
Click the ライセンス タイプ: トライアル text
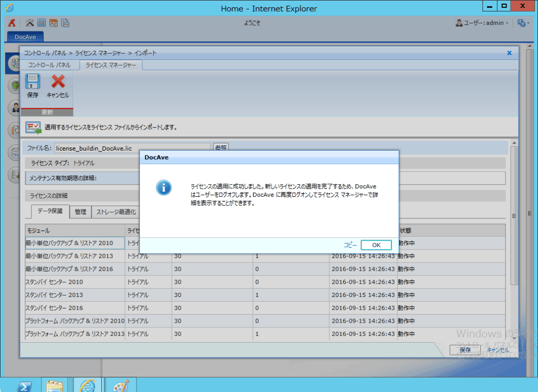[x=63, y=163]
